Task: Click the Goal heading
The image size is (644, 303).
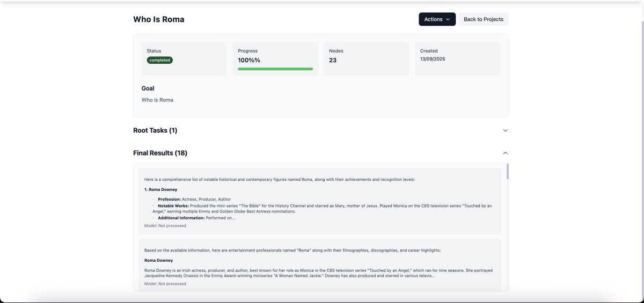Action: [x=148, y=88]
